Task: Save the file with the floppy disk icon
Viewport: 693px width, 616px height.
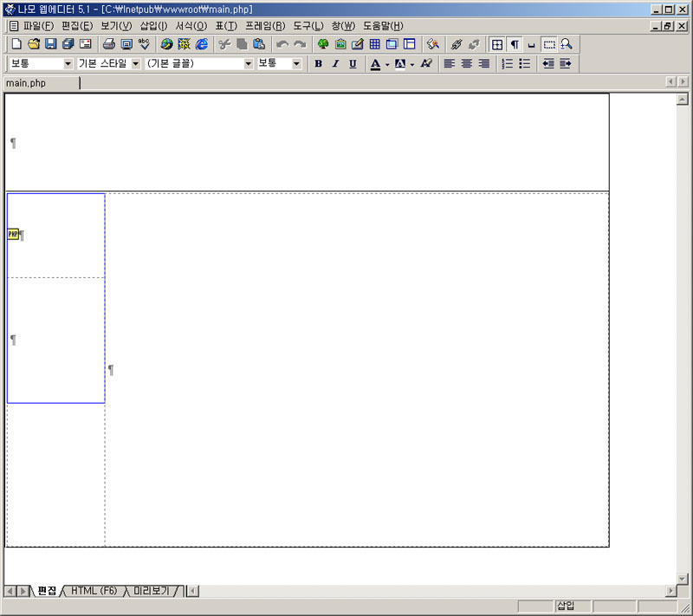Action: tap(50, 44)
